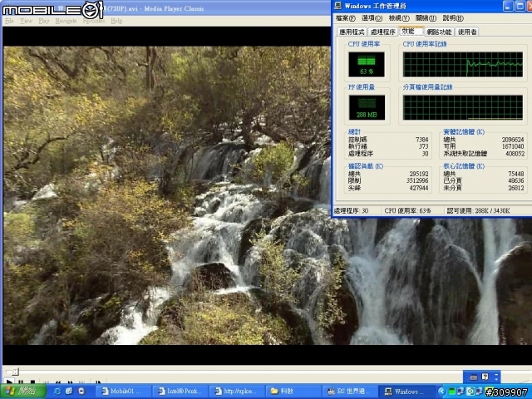The height and width of the screenshot is (399, 532).
Task: Click the video playback area
Action: [166, 195]
